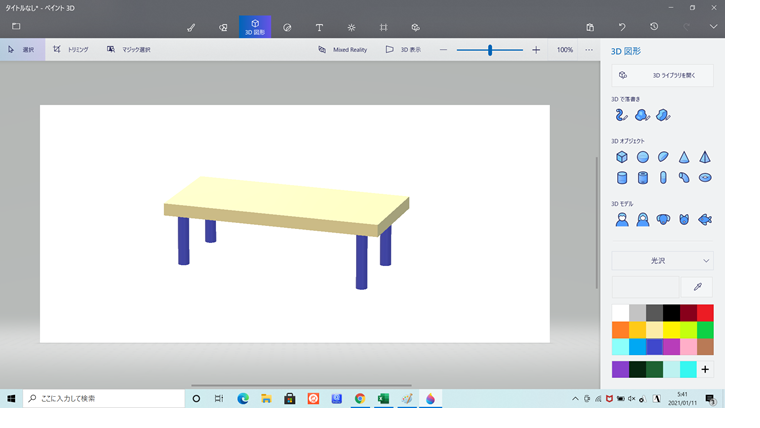Pick the orange color swatch
This screenshot has height=428, width=760.
point(620,330)
